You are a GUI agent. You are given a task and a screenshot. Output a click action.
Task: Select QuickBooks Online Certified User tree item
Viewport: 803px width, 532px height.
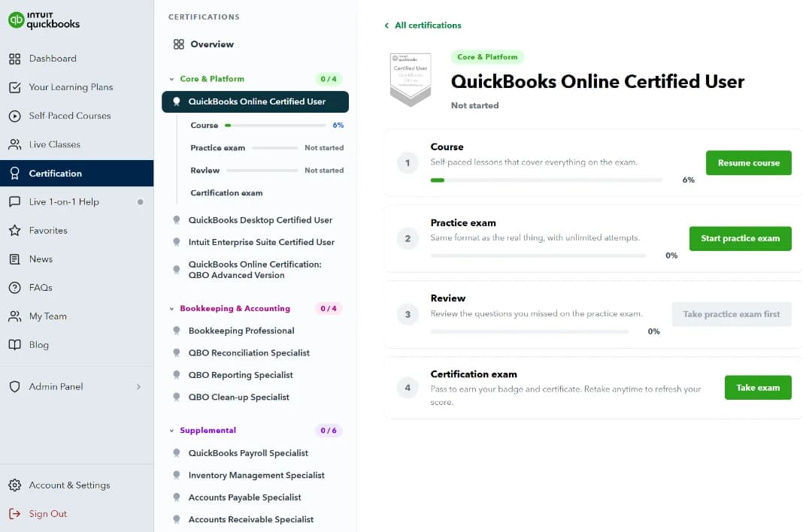pyautogui.click(x=255, y=102)
